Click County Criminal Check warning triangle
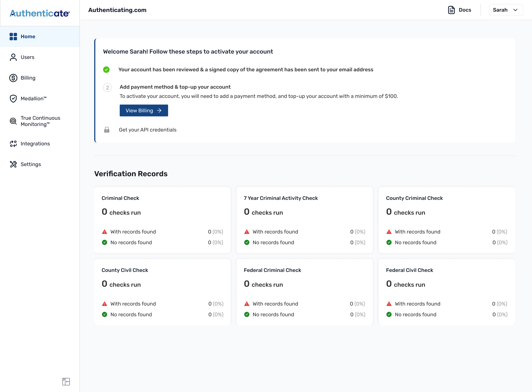 [389, 232]
